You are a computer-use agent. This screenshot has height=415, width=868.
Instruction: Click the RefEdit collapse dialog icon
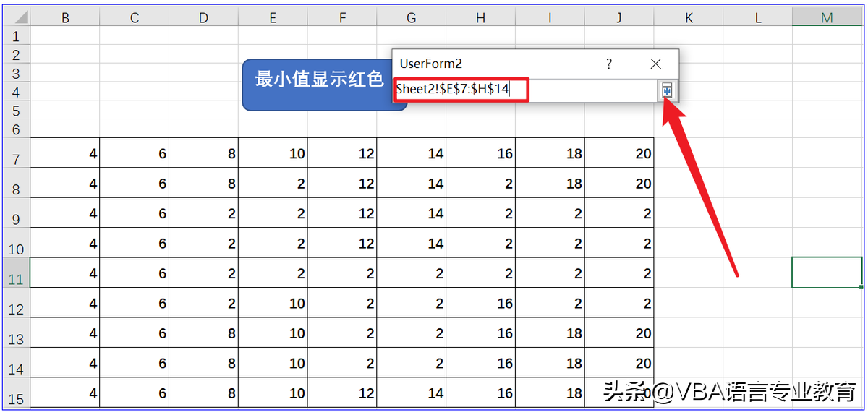point(667,90)
